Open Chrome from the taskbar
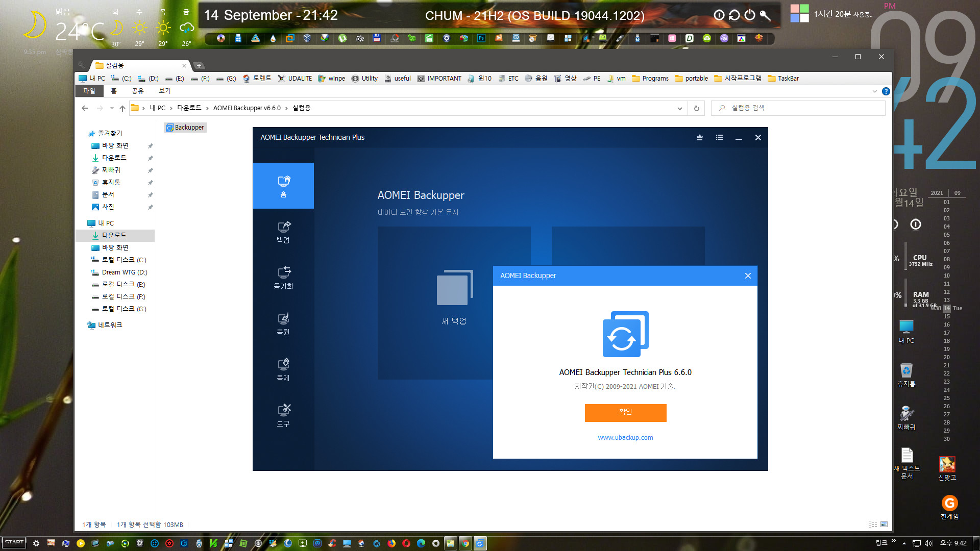The image size is (980, 551). 465,543
